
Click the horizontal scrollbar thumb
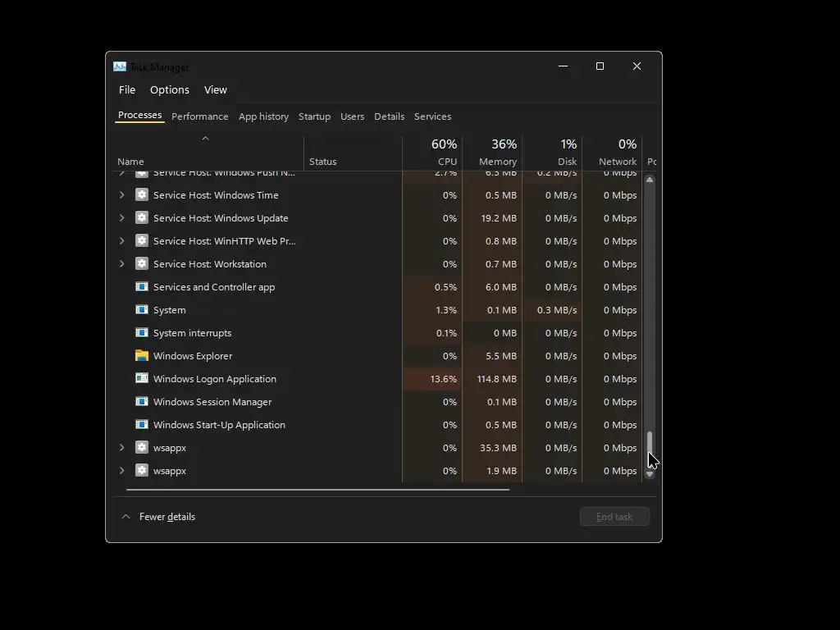317,490
